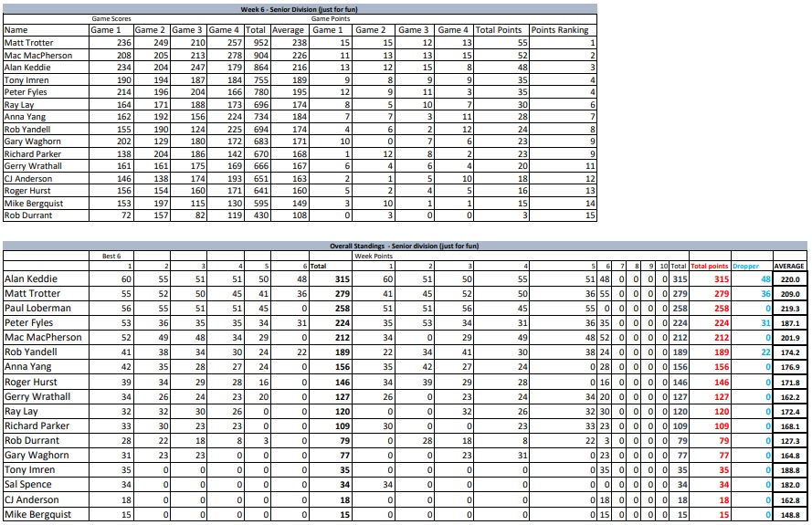Click Tony Imren's overall average 188.8
This screenshot has width=812, height=525.
[790, 470]
